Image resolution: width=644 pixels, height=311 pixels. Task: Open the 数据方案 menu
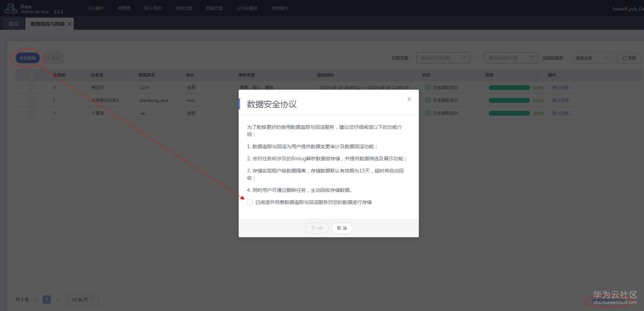tap(214, 8)
